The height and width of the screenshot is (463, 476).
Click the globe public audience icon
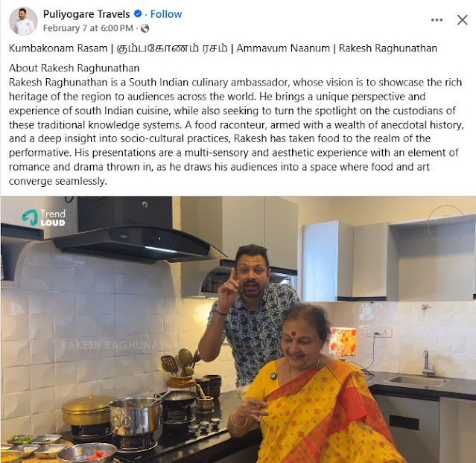[x=145, y=28]
